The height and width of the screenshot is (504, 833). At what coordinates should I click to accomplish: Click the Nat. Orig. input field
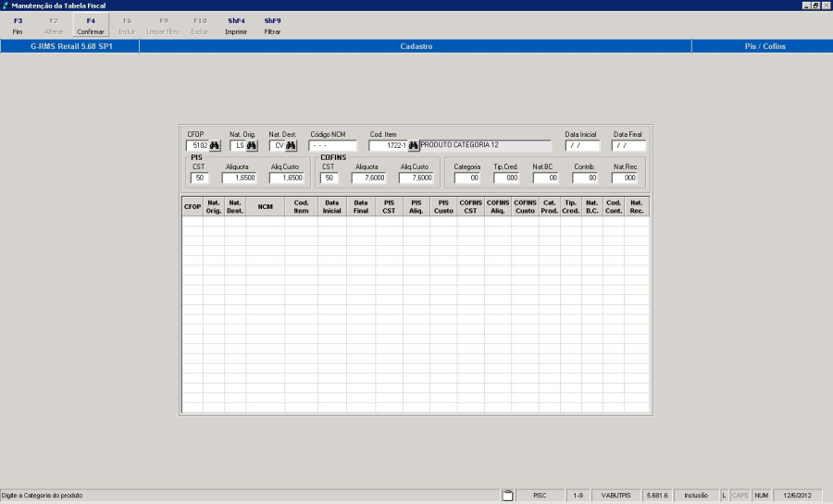pos(238,145)
